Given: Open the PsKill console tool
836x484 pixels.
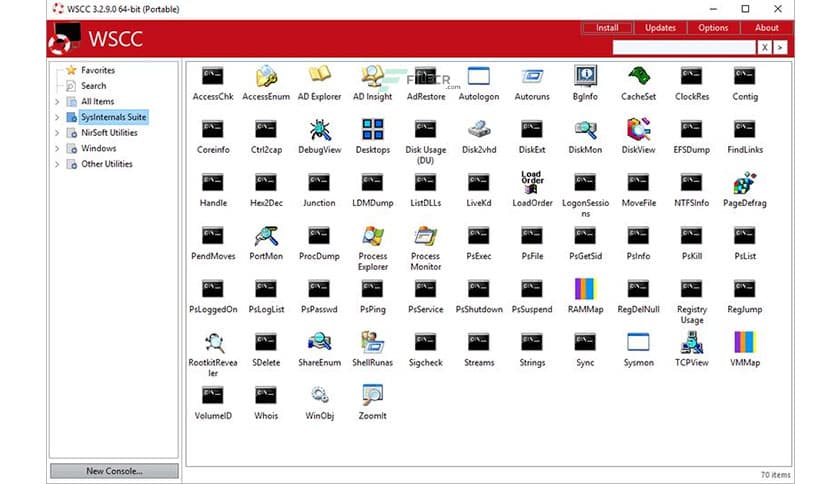Looking at the screenshot, I should click(692, 236).
